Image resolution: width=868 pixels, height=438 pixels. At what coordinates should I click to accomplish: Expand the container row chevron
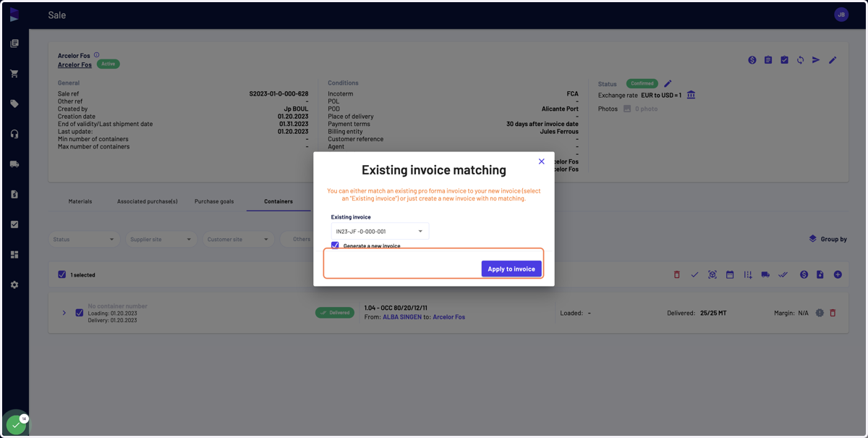click(x=64, y=313)
